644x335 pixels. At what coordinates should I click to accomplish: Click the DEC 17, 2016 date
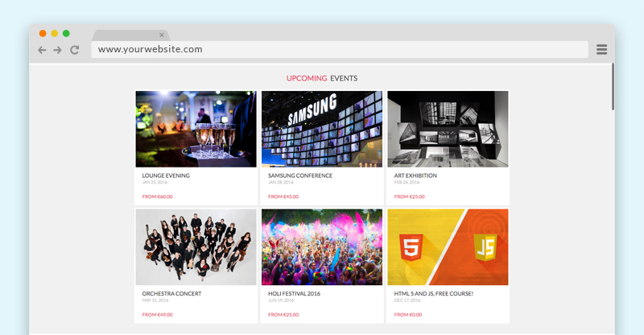[407, 300]
